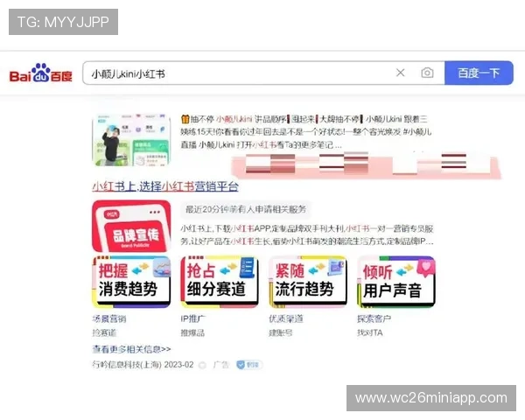Click the small circle icon beside 2023-02
This screenshot has height=420, width=525.
(x=202, y=365)
